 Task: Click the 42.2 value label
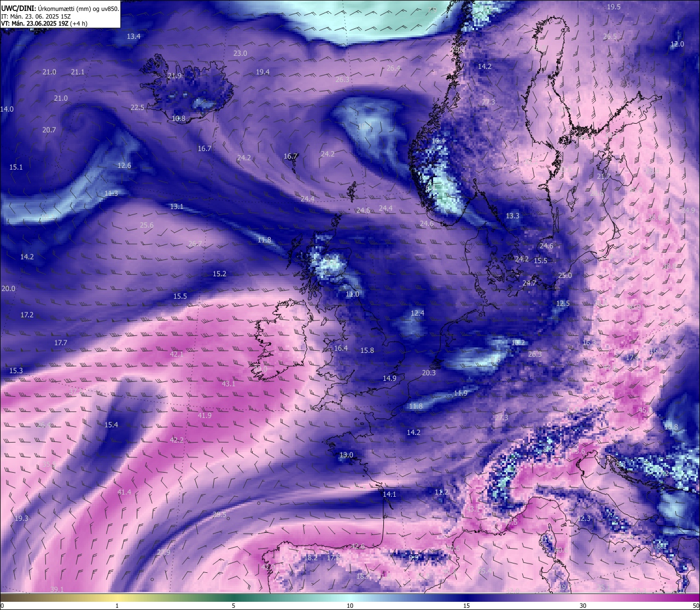click(x=177, y=440)
